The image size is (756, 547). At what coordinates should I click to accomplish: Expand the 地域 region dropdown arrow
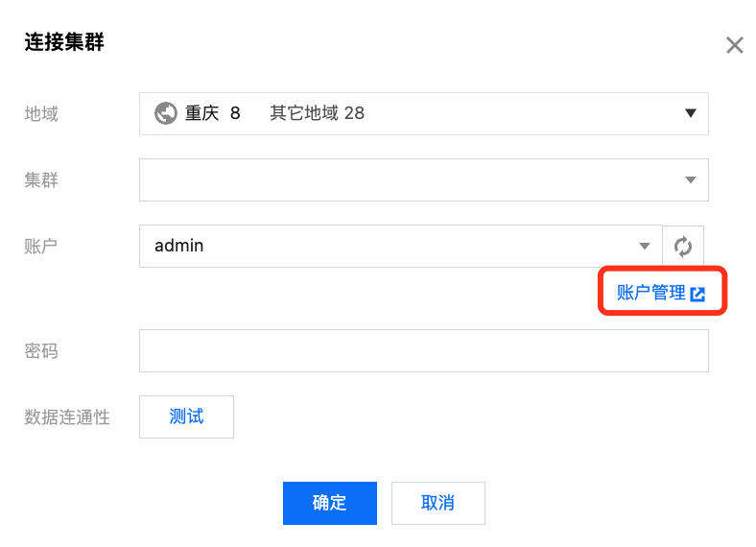click(x=690, y=113)
